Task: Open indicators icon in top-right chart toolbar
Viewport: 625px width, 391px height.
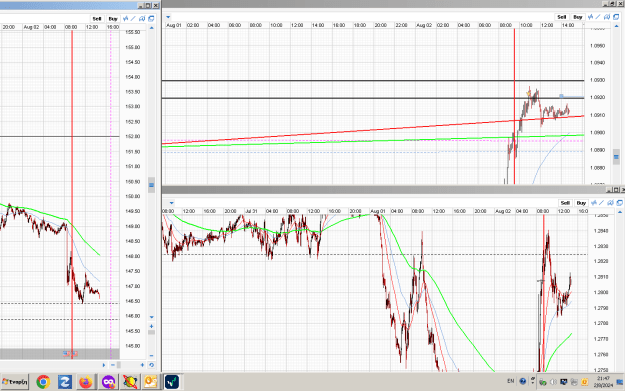Action: 590,17
